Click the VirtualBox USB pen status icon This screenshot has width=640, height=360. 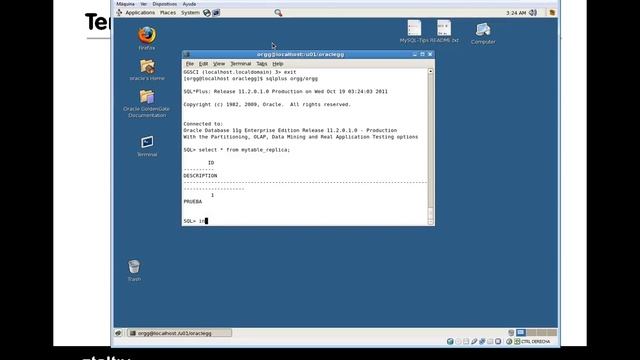474,342
